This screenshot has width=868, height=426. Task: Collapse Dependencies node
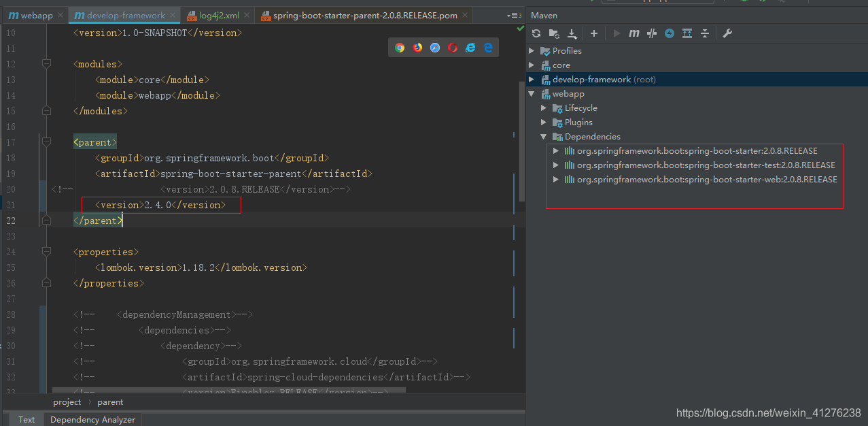click(x=544, y=137)
